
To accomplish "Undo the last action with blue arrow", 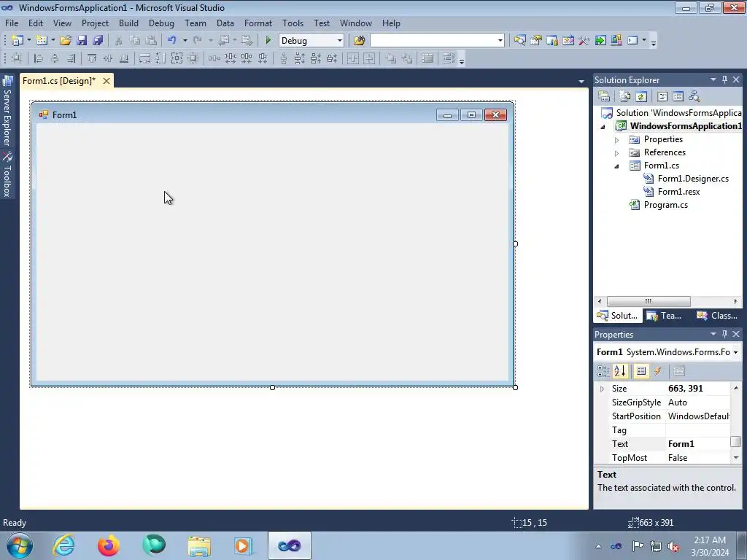I will [172, 41].
